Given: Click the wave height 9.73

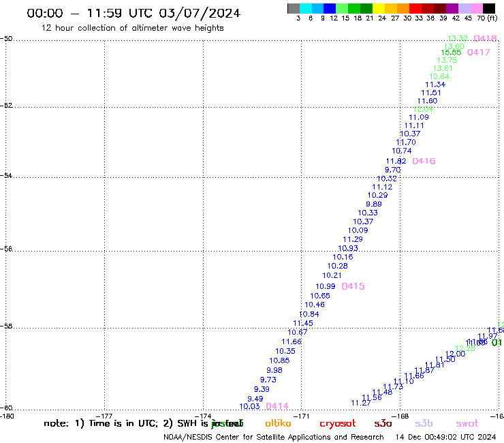Looking at the screenshot, I should pyautogui.click(x=268, y=380).
